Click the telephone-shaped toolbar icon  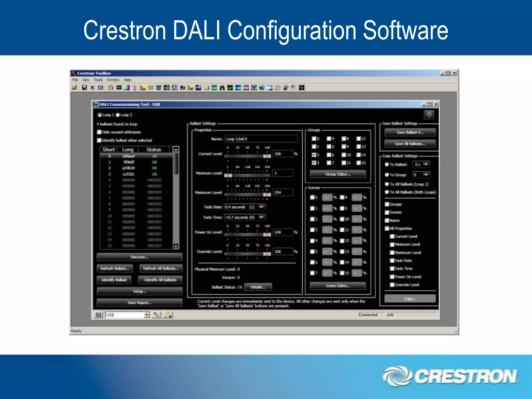pyautogui.click(x=111, y=88)
